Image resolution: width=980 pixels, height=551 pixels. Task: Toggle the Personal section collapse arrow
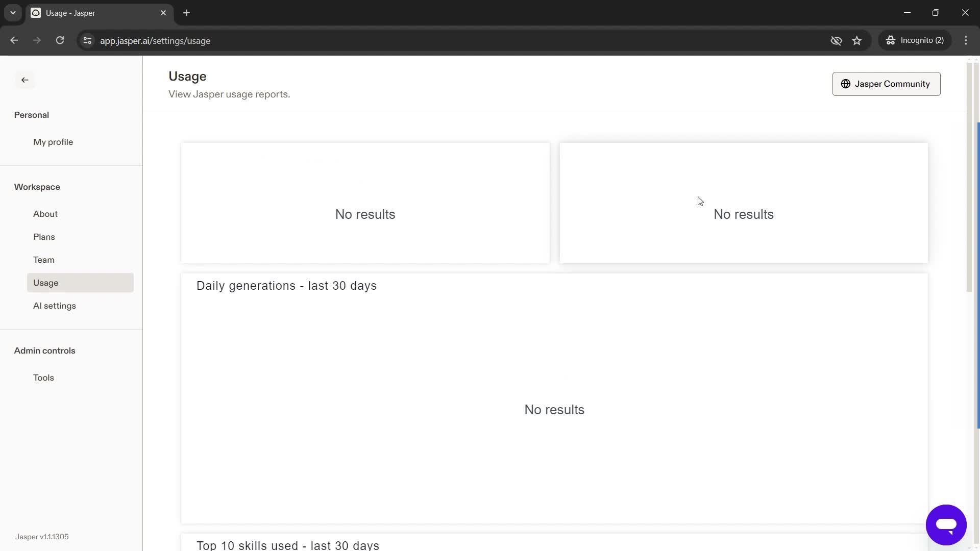pyautogui.click(x=32, y=115)
